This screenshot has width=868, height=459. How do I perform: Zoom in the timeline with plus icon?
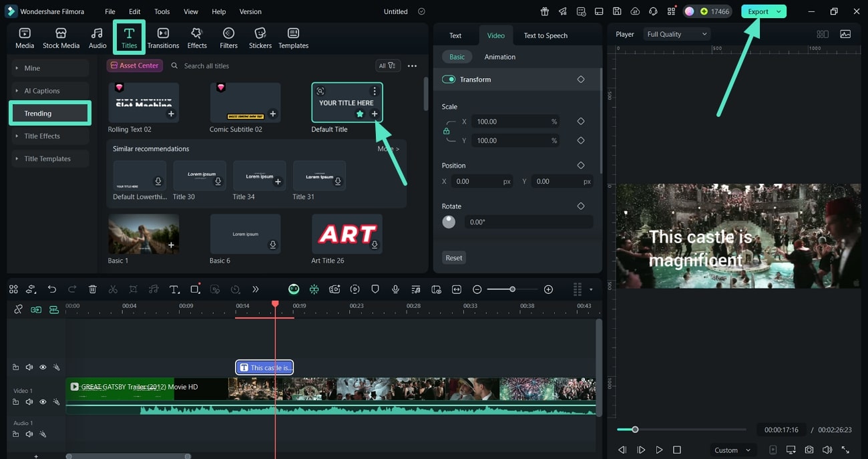pyautogui.click(x=548, y=289)
